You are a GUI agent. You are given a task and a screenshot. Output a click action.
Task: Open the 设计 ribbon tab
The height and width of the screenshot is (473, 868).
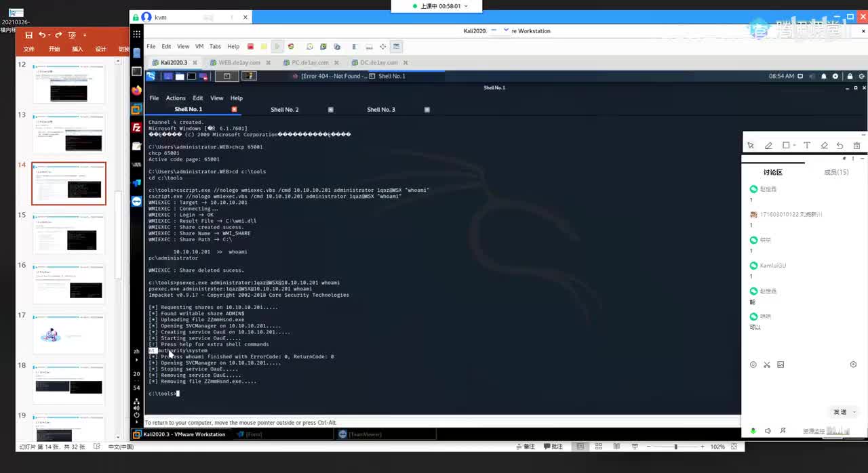(x=101, y=49)
